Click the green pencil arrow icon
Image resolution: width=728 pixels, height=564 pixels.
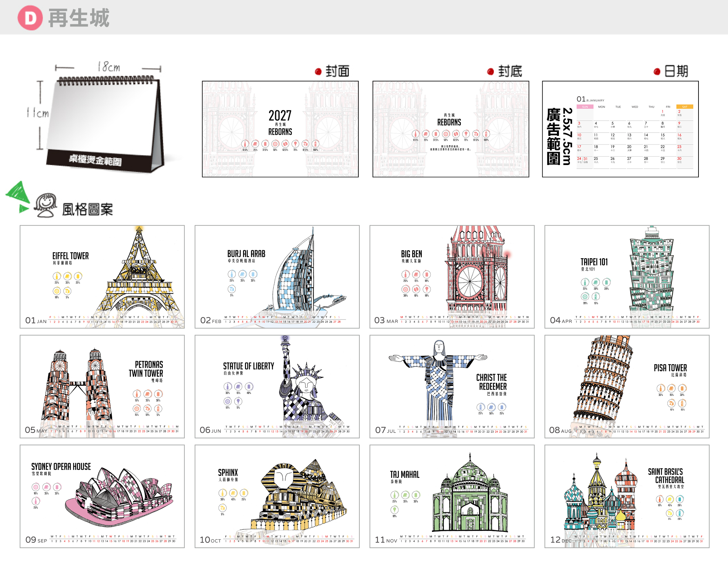(x=18, y=197)
